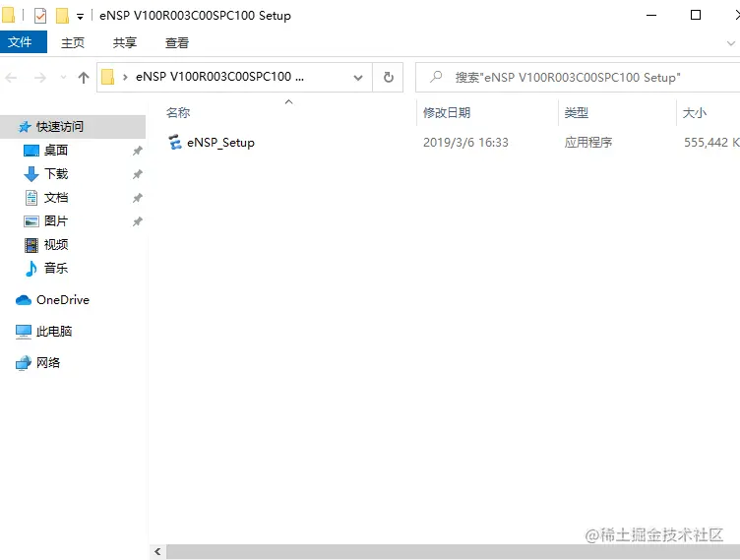Click the Forward navigation arrow
This screenshot has height=560, width=740.
[x=40, y=78]
